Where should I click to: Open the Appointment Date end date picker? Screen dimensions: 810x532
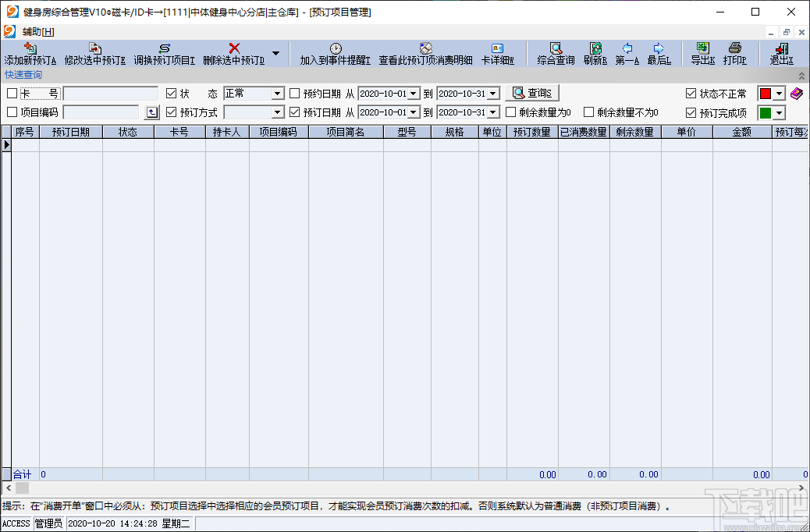point(493,94)
